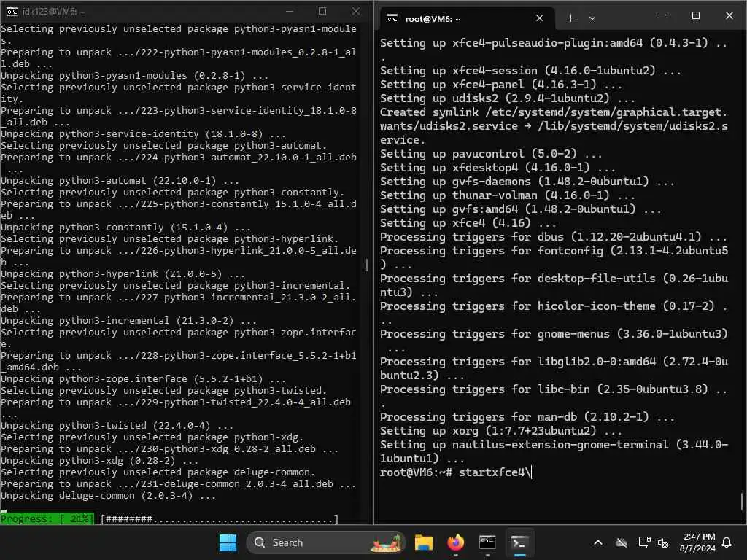Click 'Setting up gvfs-daemons' line

point(527,181)
